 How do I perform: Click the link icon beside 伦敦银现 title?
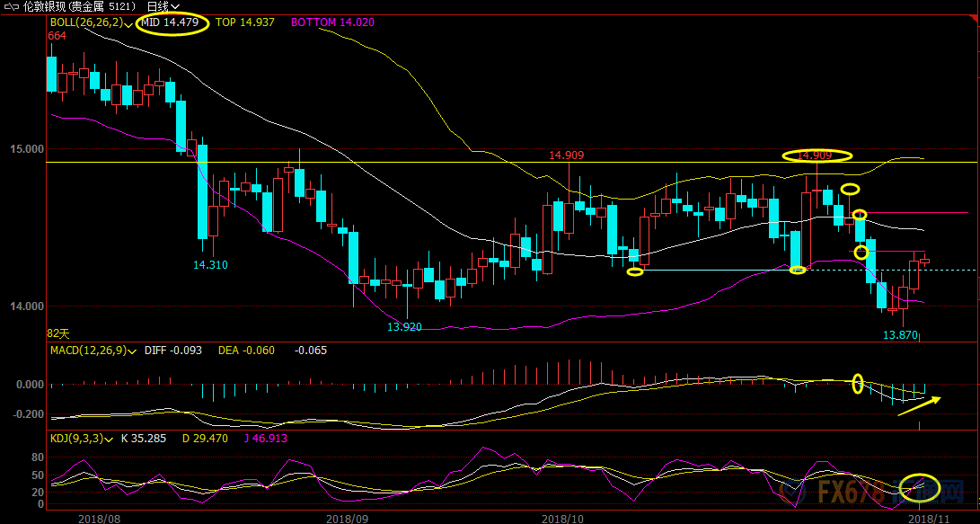coord(11,7)
